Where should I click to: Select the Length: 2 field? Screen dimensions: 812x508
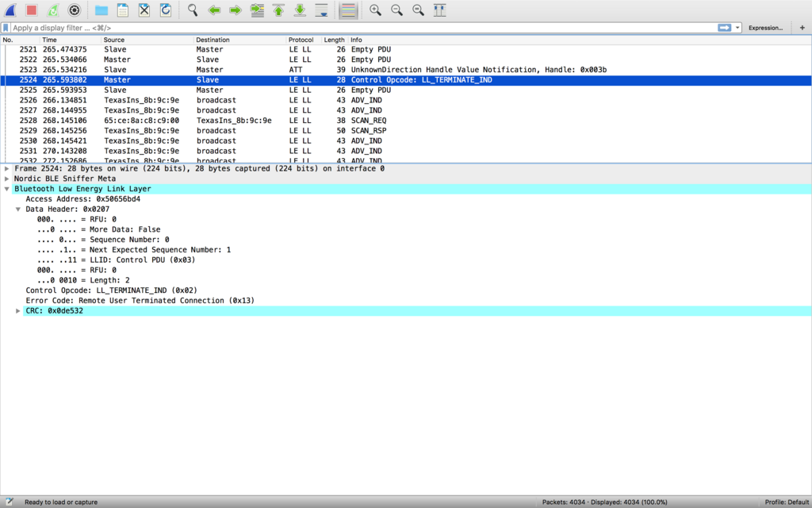pos(82,280)
